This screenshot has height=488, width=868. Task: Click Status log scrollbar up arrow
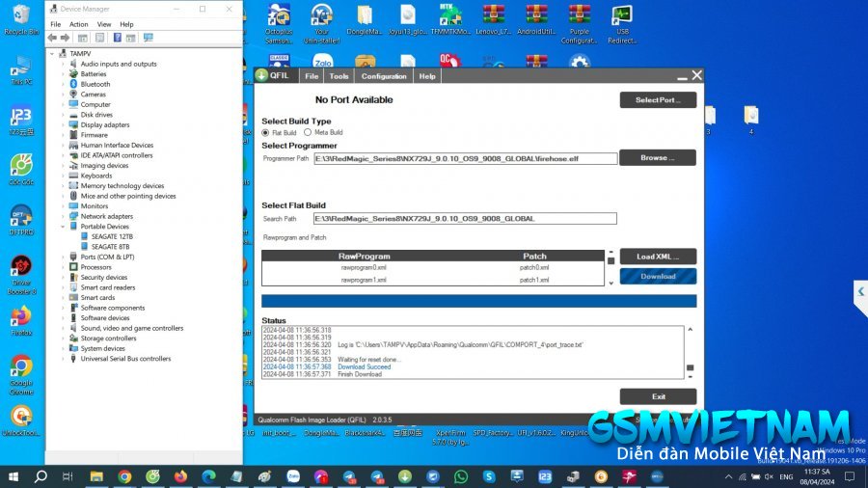click(690, 330)
